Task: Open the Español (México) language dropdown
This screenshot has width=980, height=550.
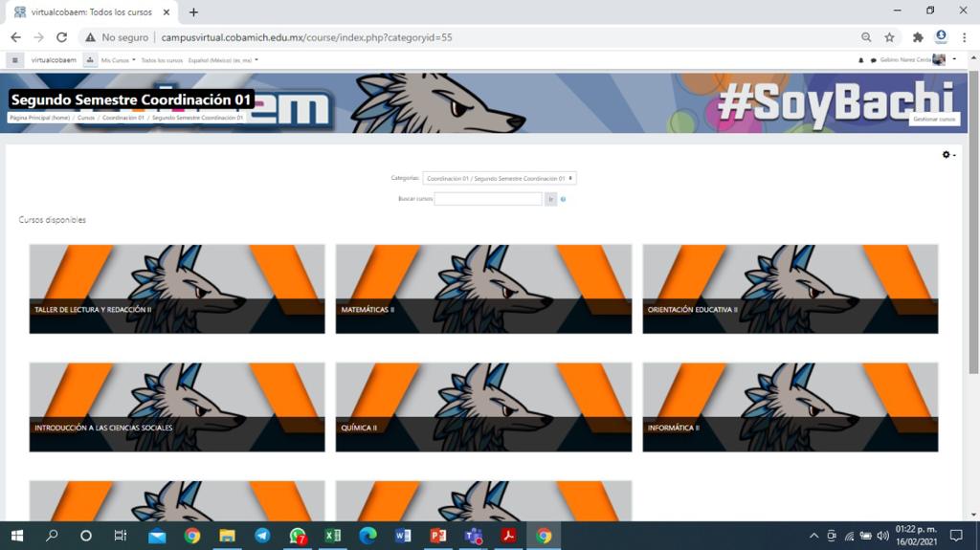Action: (x=223, y=60)
